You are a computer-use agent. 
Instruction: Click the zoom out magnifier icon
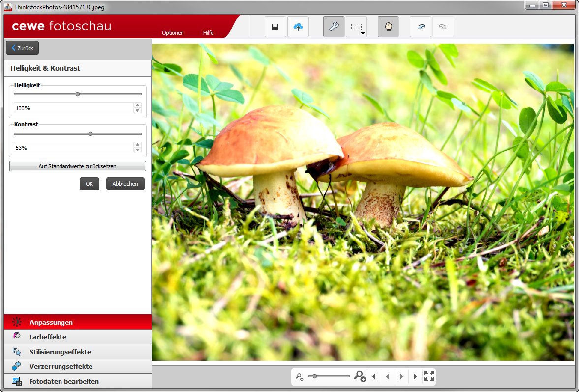(x=299, y=377)
